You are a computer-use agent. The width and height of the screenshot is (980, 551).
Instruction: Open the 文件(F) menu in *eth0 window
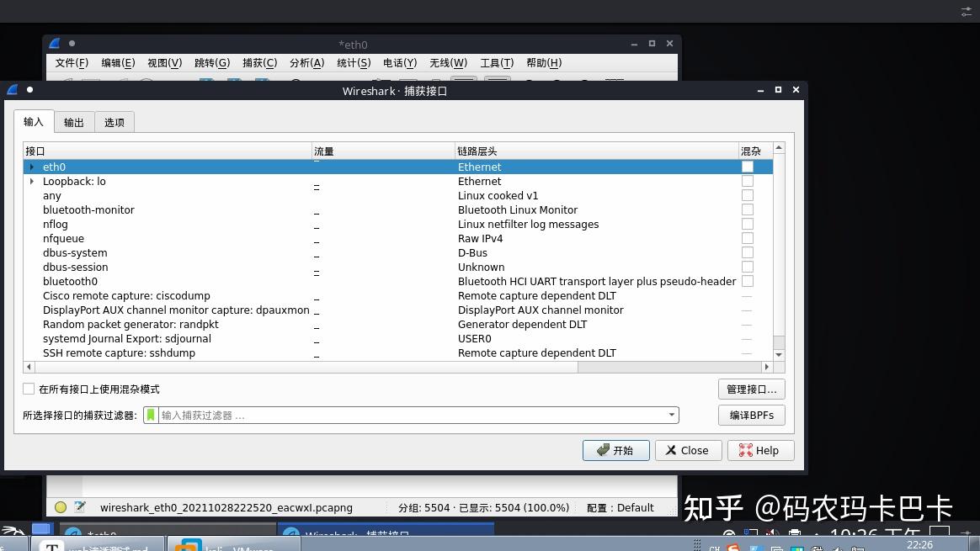(72, 63)
